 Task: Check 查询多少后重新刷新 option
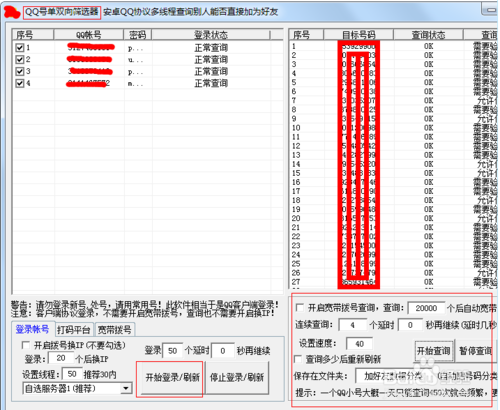(298, 359)
